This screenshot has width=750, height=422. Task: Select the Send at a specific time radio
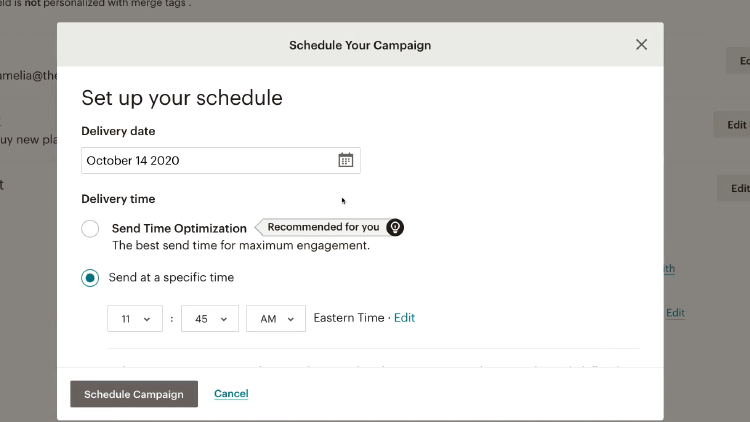click(90, 277)
